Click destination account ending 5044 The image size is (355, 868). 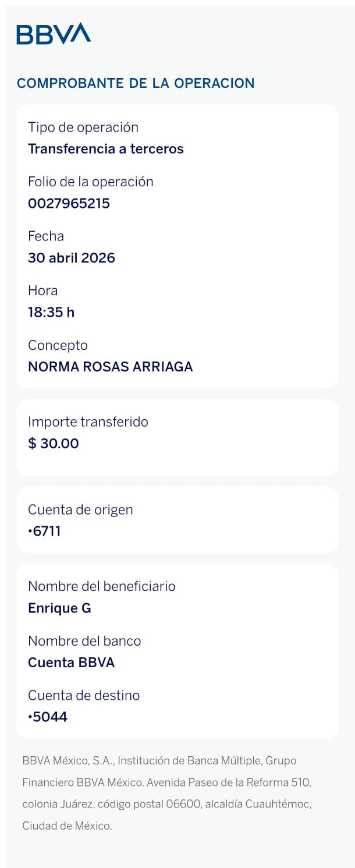pos(48,717)
